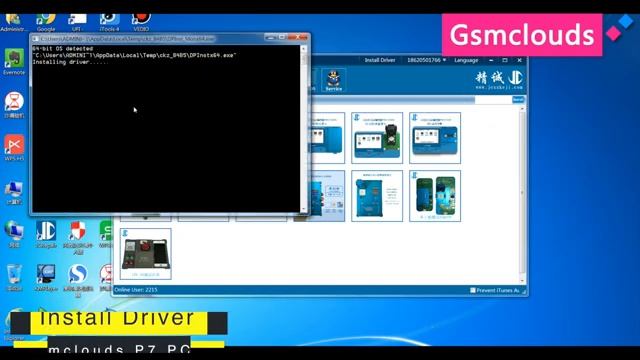The width and height of the screenshot is (640, 360).
Task: Select thumbnail showing two green phone boards
Action: click(435, 196)
